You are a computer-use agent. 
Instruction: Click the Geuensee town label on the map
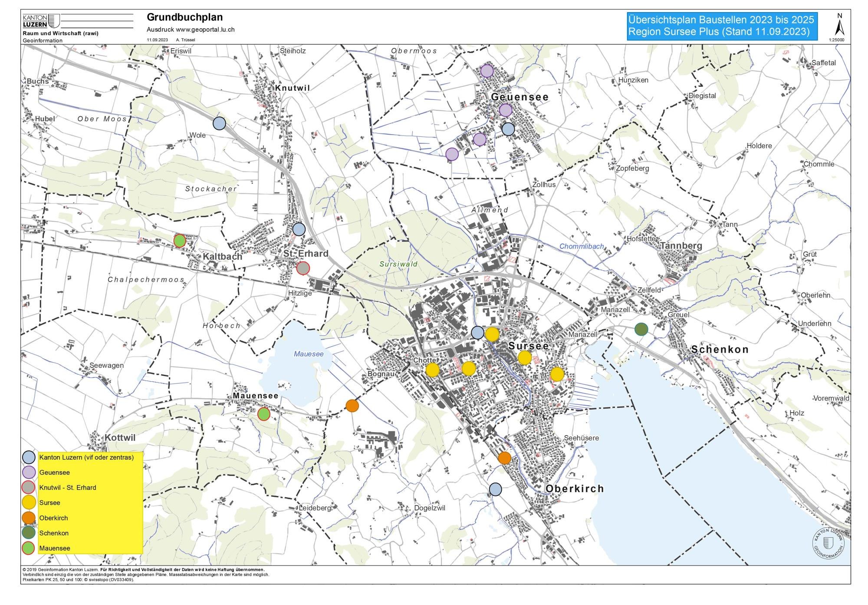coord(519,97)
